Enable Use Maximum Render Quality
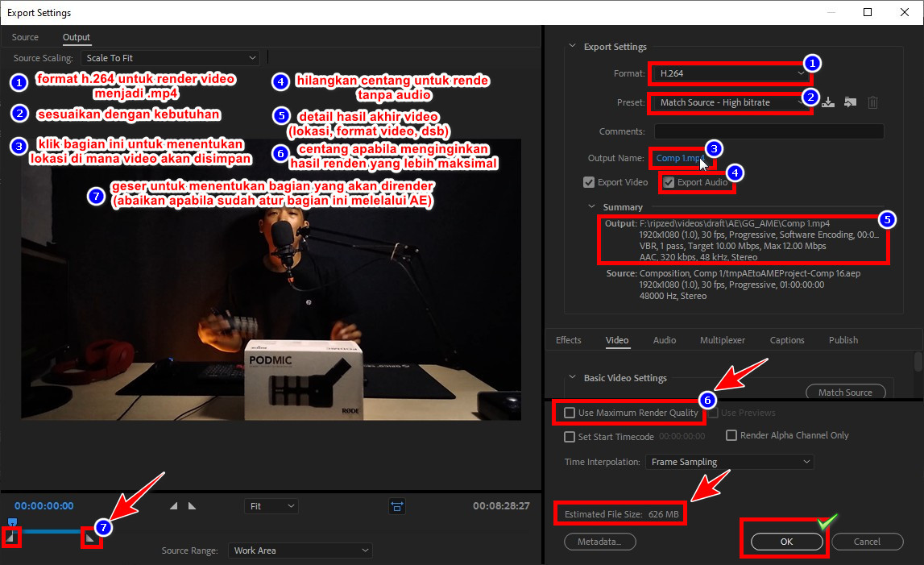924x565 pixels. coord(570,413)
